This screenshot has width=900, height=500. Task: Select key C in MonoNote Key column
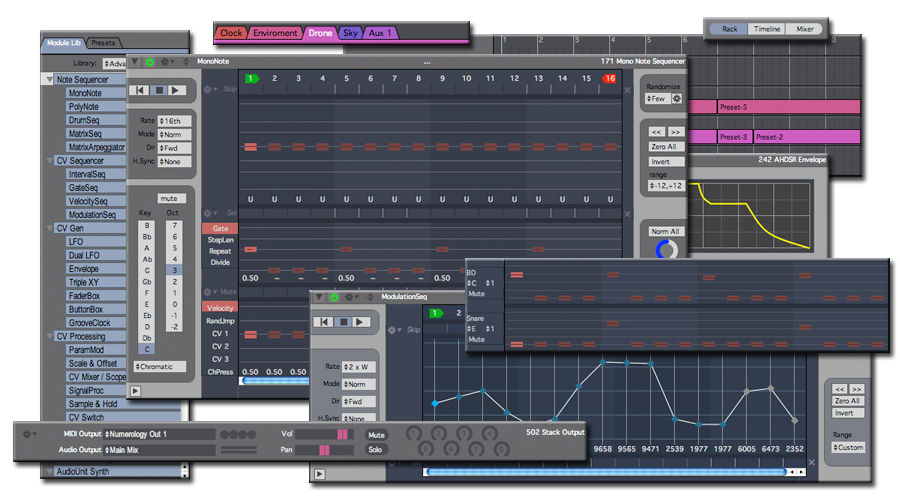(147, 349)
